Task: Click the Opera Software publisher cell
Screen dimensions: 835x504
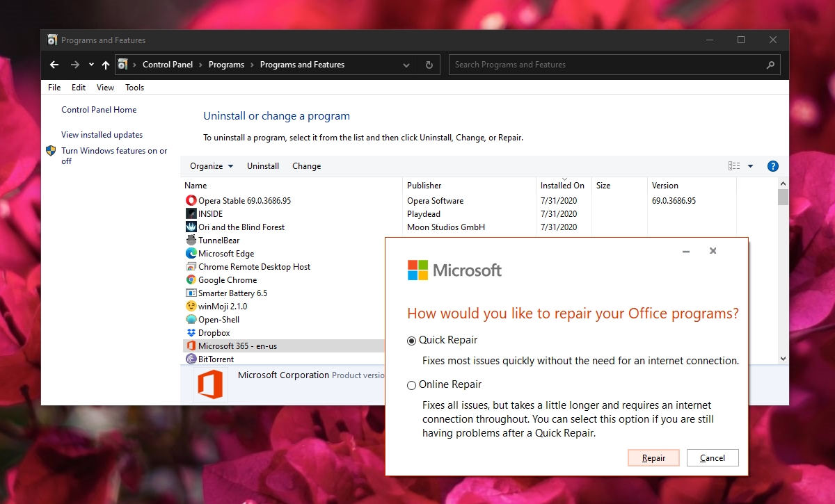Action: click(x=436, y=201)
